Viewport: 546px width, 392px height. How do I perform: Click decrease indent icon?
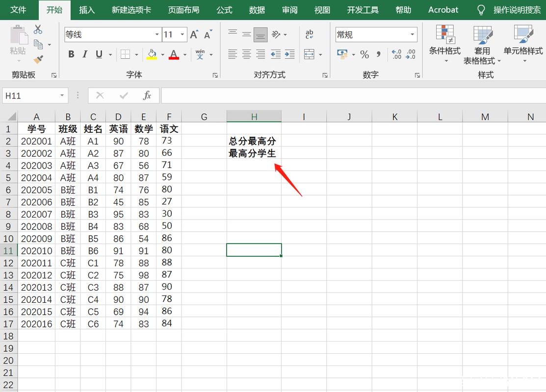coord(275,54)
